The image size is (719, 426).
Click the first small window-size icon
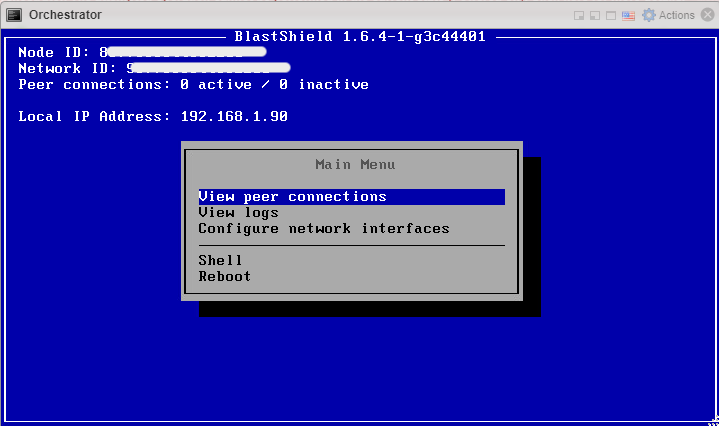[579, 15]
